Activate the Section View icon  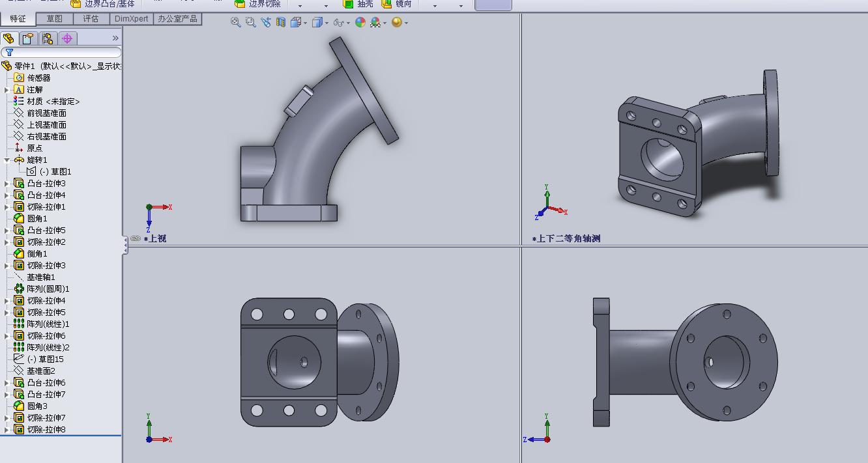click(x=281, y=22)
